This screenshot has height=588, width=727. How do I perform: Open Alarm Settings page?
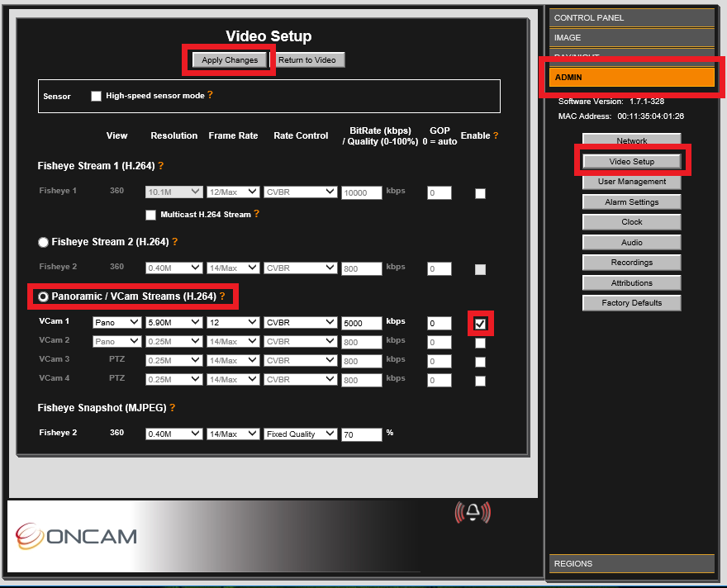[x=631, y=202]
